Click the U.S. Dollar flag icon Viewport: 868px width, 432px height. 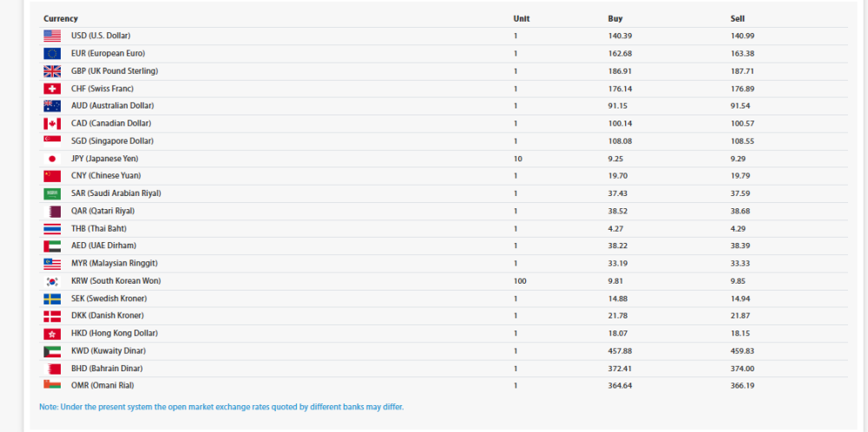coord(52,36)
